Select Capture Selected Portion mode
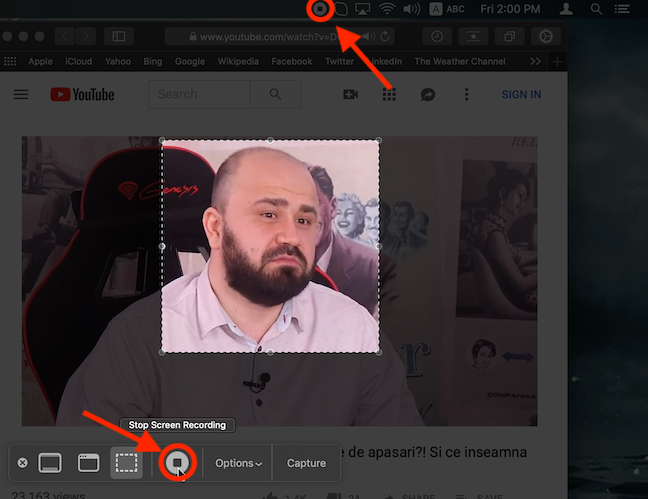648x499 pixels. pyautogui.click(x=126, y=463)
